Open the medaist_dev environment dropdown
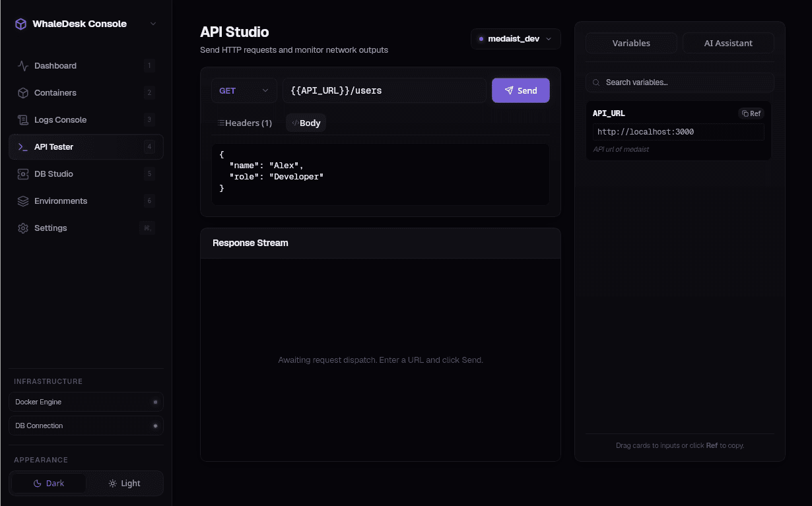 [516, 39]
